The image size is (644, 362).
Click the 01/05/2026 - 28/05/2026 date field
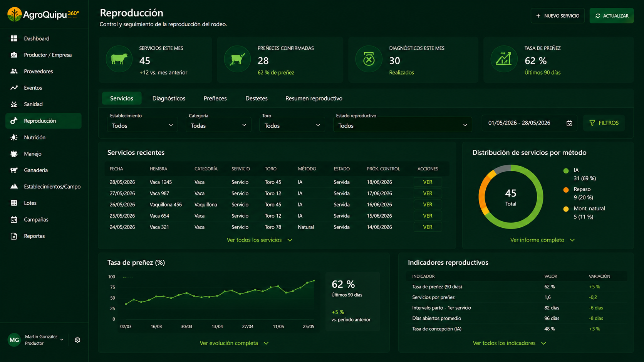point(530,123)
